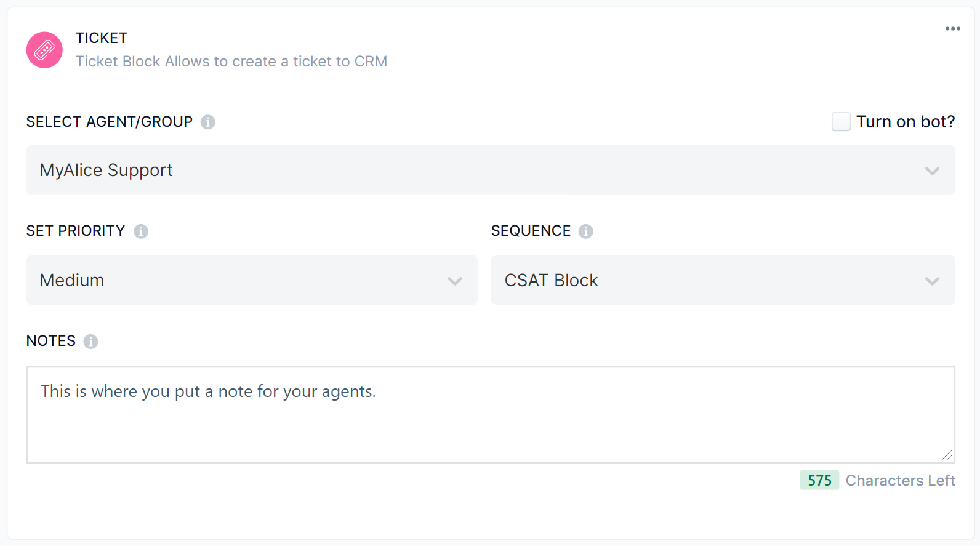Click info icon beside Sequence label
The height and width of the screenshot is (546, 980).
(x=585, y=231)
